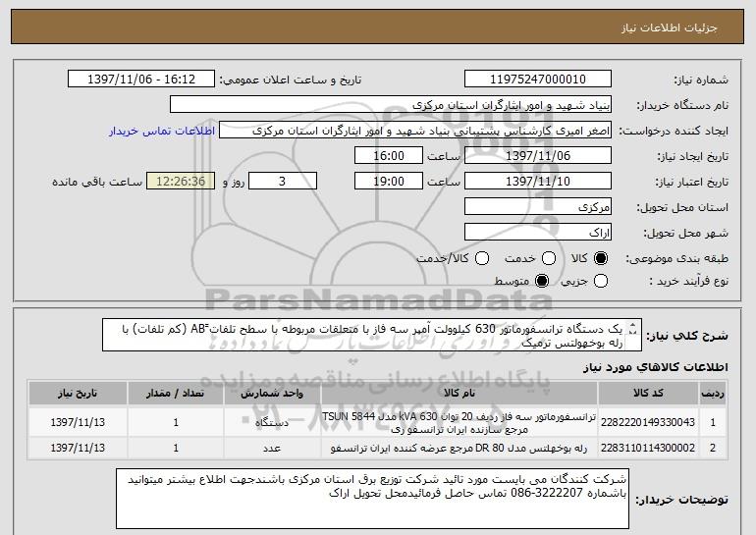Select item code 2282220149330043

(x=648, y=422)
